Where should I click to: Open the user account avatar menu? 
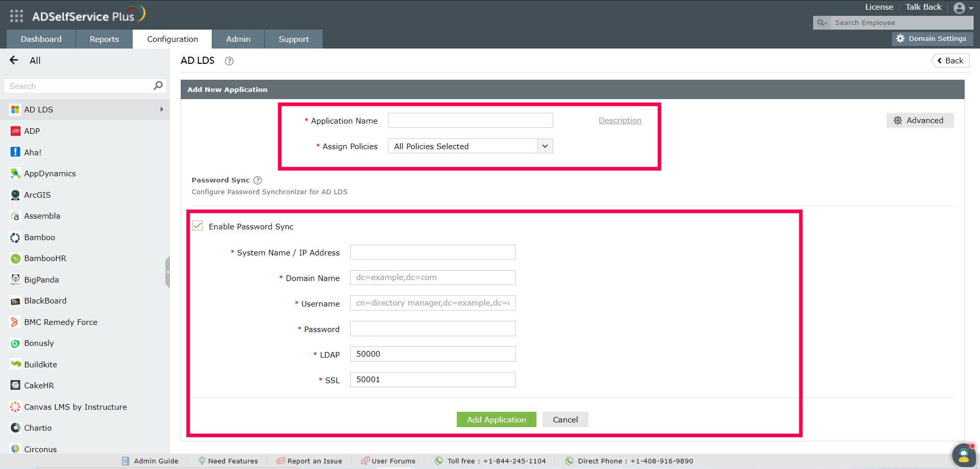pyautogui.click(x=963, y=8)
